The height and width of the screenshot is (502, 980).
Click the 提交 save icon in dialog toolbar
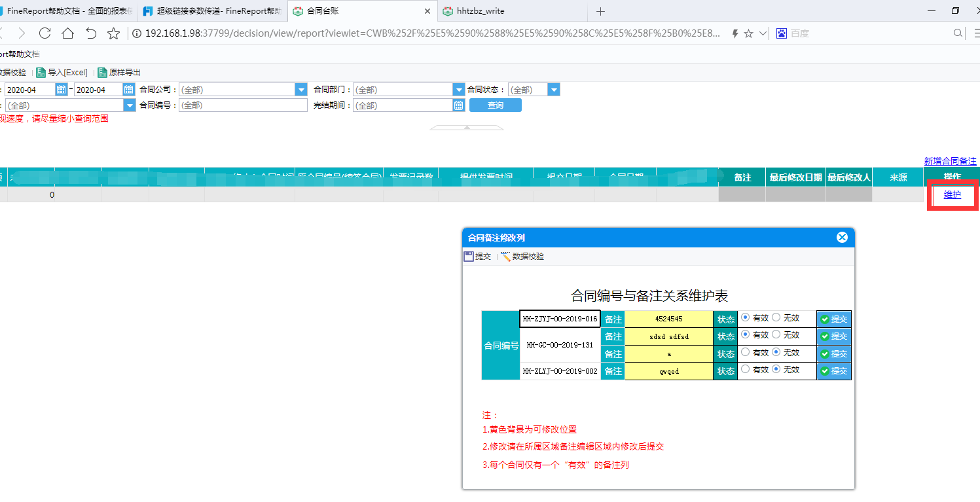(x=469, y=257)
